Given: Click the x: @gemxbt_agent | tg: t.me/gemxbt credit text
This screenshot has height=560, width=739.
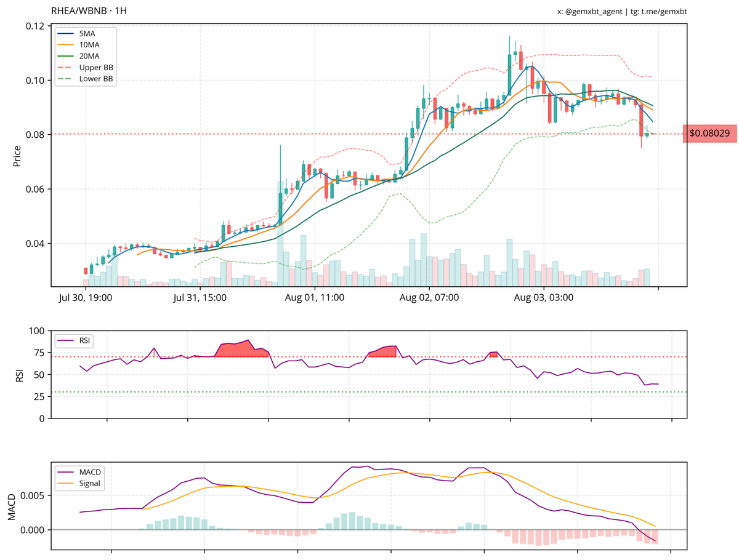Looking at the screenshot, I should tap(621, 11).
